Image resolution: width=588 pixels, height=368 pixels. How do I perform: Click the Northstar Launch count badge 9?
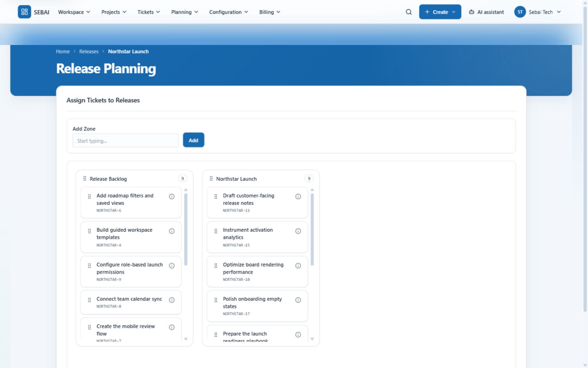[309, 179]
